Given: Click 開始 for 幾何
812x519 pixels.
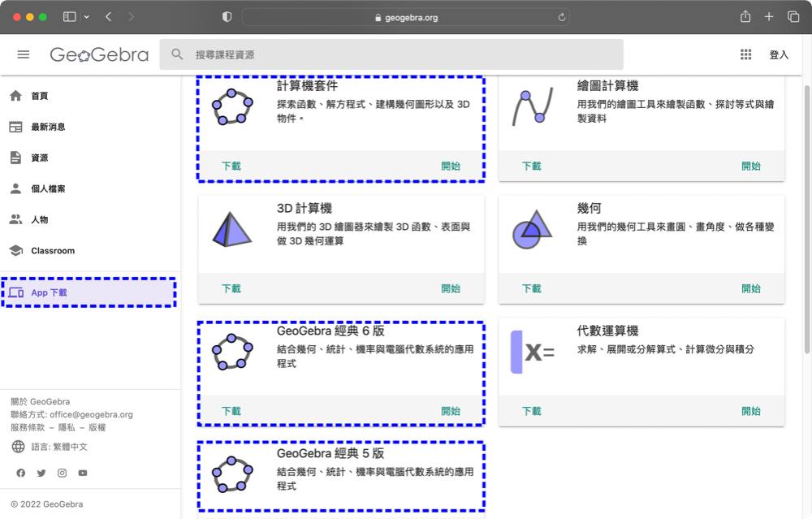Looking at the screenshot, I should pos(751,288).
